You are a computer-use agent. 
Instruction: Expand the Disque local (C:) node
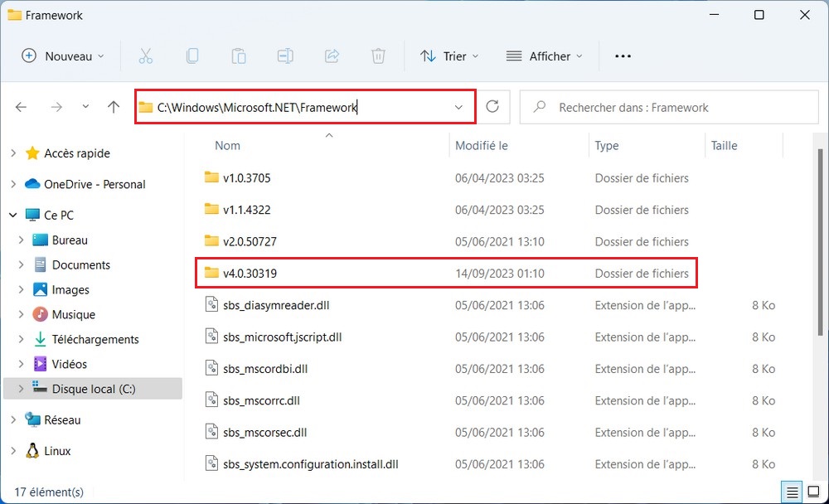22,389
